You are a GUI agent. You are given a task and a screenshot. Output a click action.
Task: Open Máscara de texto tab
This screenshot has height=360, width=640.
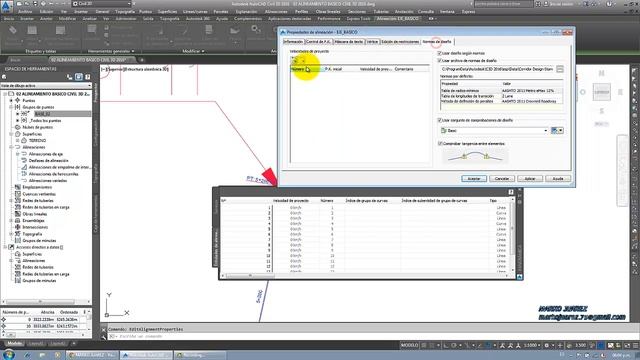pos(349,42)
